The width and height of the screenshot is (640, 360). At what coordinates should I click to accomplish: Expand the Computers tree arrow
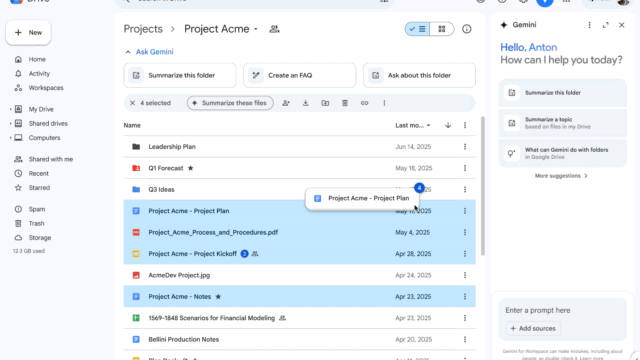[x=11, y=138]
